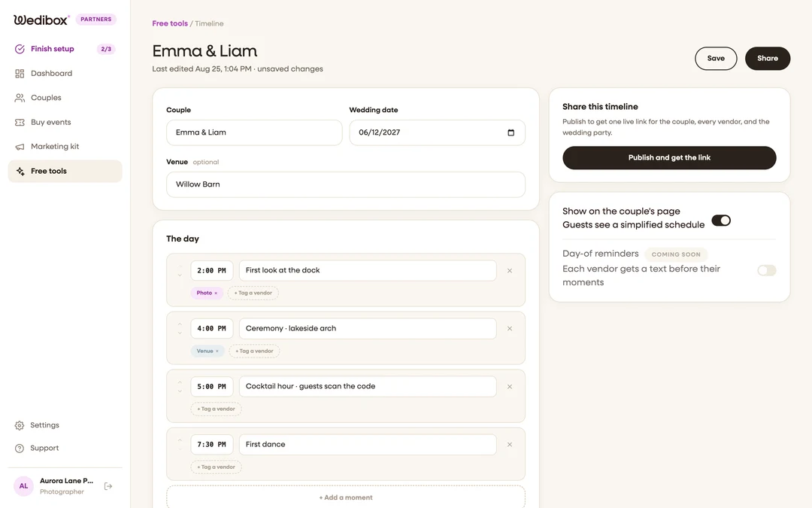This screenshot has height=508, width=812.
Task: Click the 5:00 PM time field
Action: tap(212, 387)
